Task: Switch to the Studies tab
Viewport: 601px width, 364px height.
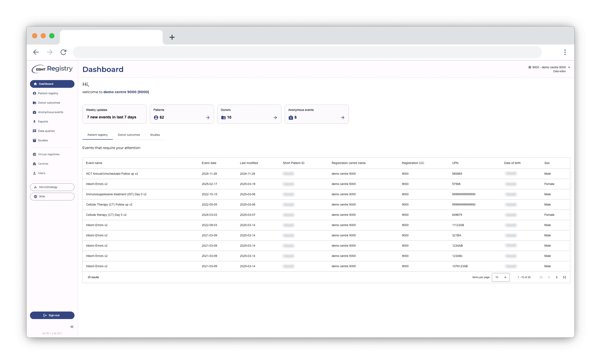Action: coord(155,135)
